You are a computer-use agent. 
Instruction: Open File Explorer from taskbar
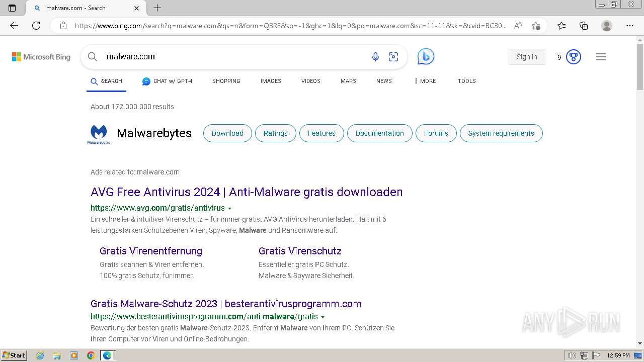[57, 355]
